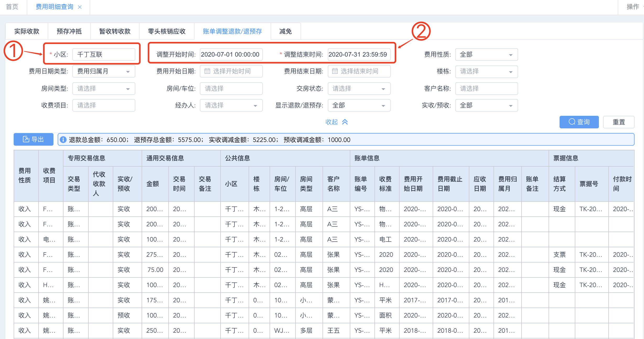Switch to the 实际收款 tab
The width and height of the screenshot is (644, 339).
[x=27, y=31]
